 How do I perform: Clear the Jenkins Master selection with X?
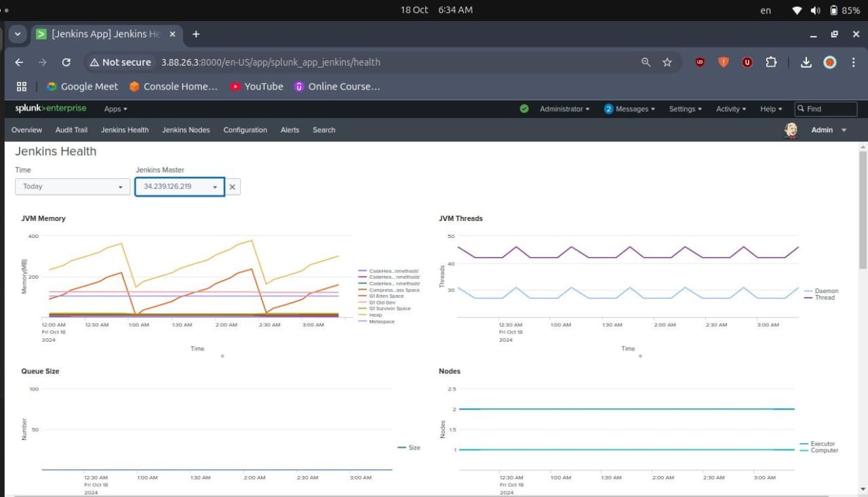click(233, 186)
